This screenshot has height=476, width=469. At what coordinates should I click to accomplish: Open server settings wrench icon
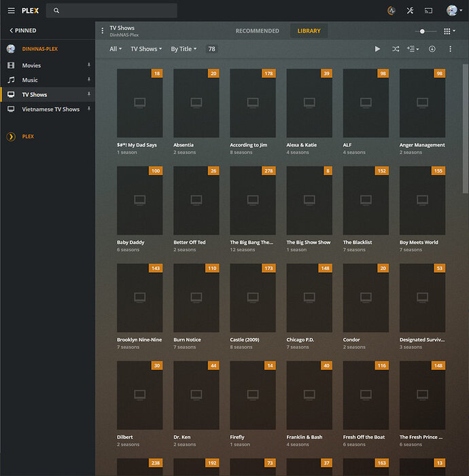click(410, 11)
